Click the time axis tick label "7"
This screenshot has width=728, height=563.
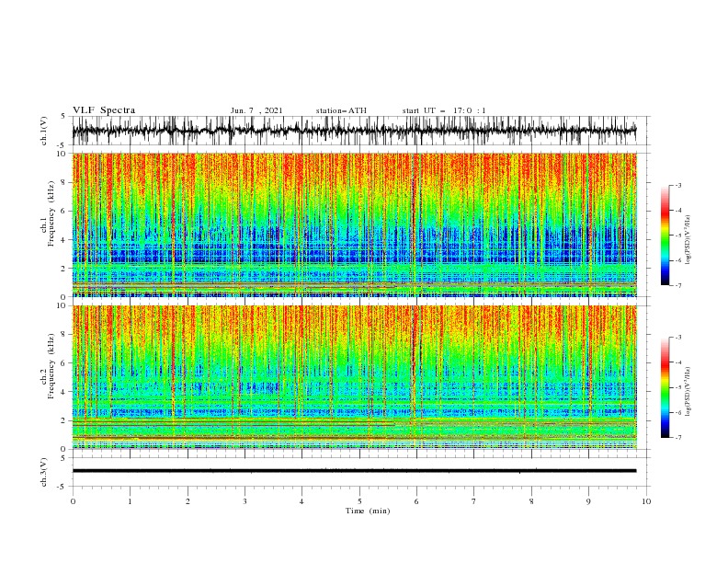click(x=474, y=501)
